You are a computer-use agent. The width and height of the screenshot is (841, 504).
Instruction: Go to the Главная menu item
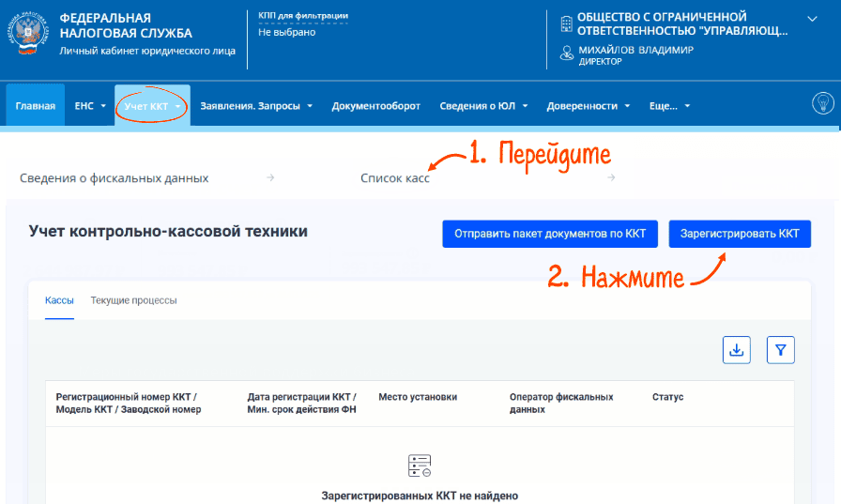(x=36, y=106)
